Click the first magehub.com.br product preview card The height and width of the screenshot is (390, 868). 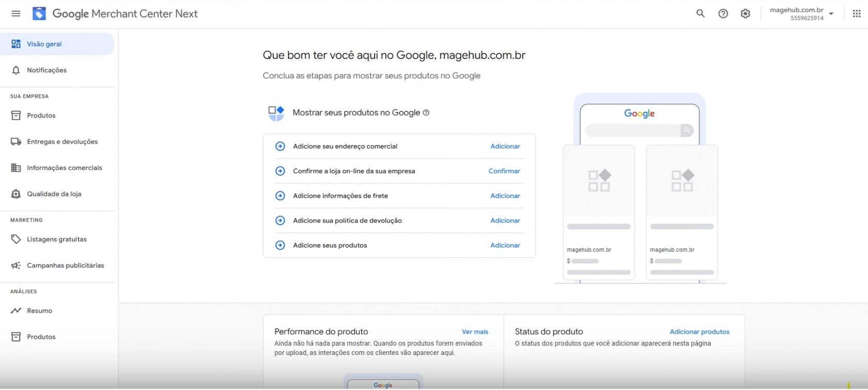(599, 212)
